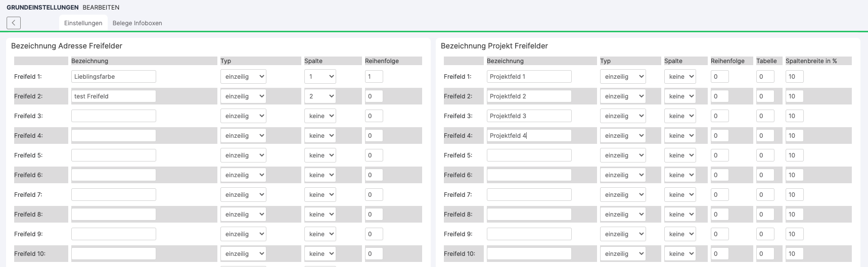Open the Belege Infoboxen tab
Viewport: 868px width, 267px height.
click(137, 23)
